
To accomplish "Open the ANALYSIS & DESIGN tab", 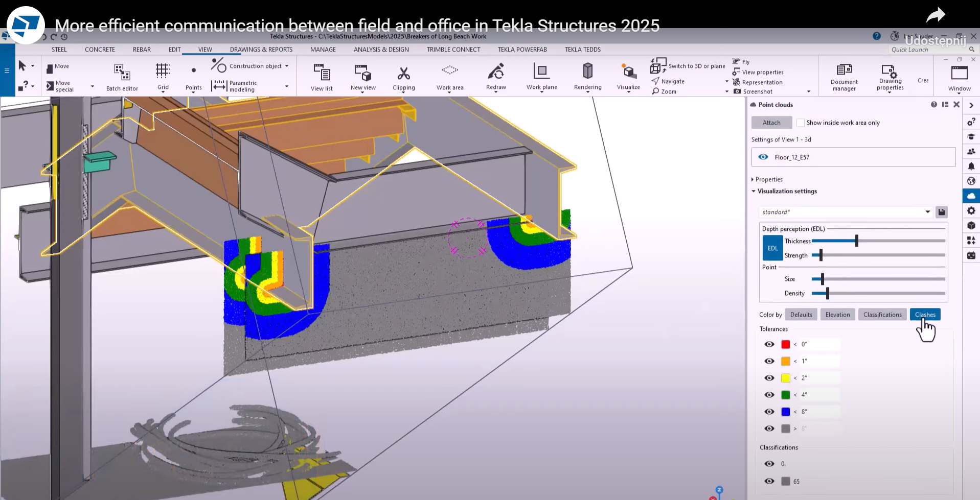I will tap(381, 50).
